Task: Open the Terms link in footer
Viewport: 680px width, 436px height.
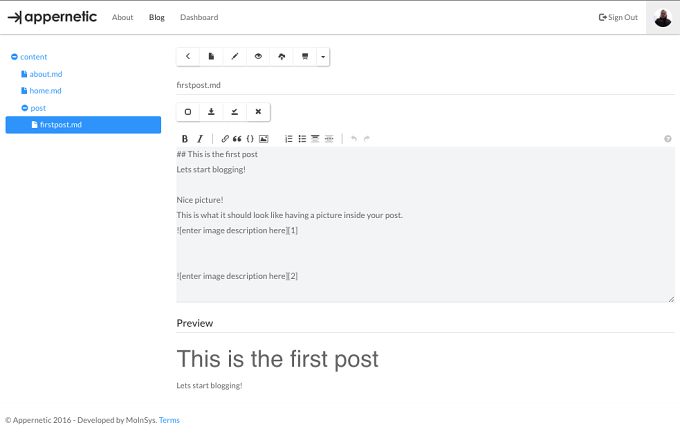Action: coord(169,420)
